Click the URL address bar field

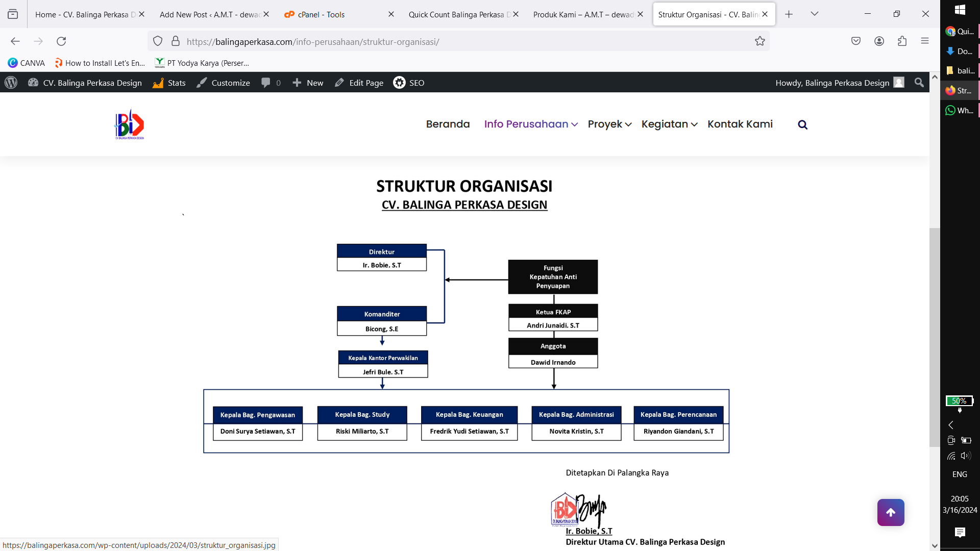point(459,41)
